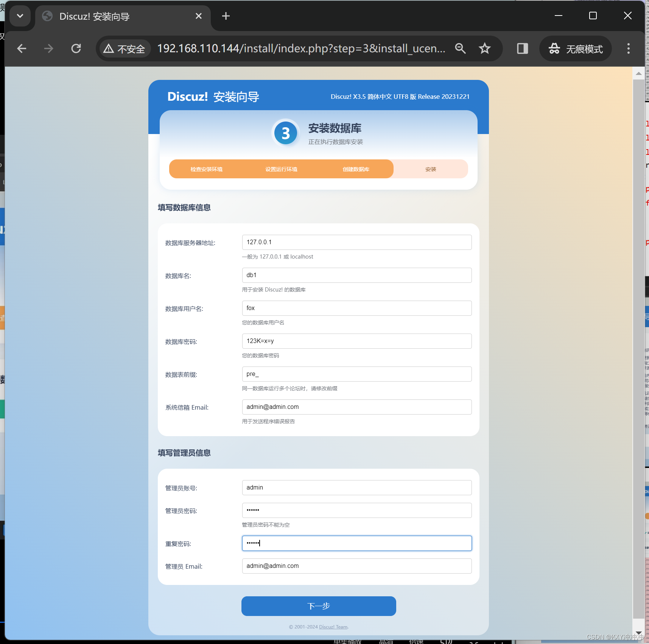Focus the database name field db1
649x644 pixels.
point(357,275)
